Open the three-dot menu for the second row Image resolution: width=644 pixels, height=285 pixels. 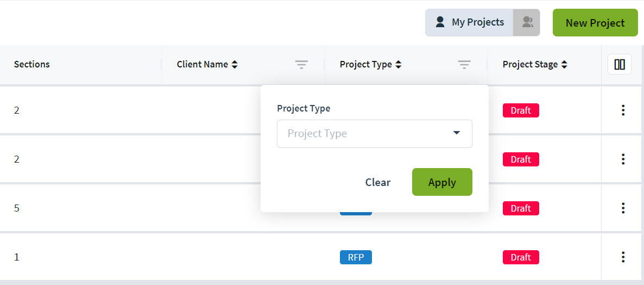coord(623,159)
